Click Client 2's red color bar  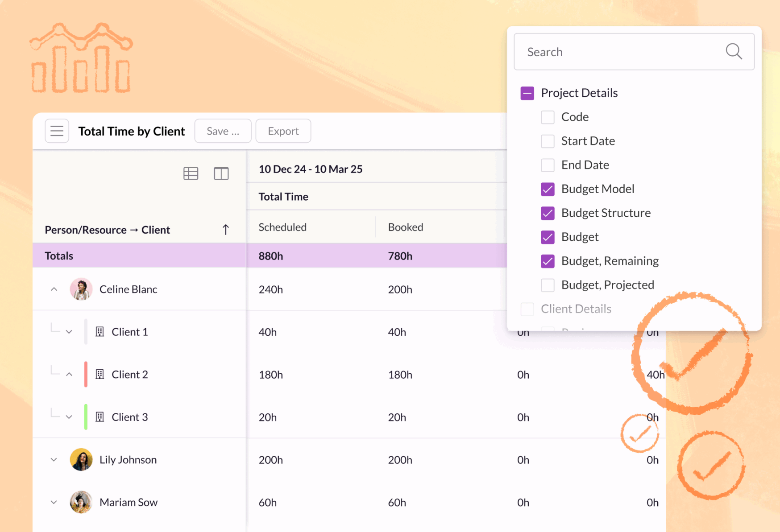(86, 375)
